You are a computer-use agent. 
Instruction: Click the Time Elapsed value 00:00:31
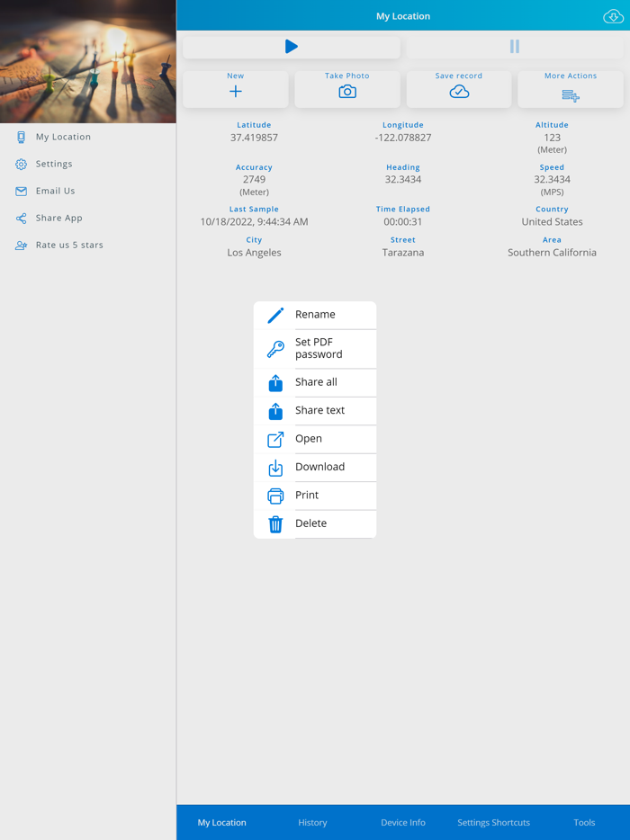point(403,222)
